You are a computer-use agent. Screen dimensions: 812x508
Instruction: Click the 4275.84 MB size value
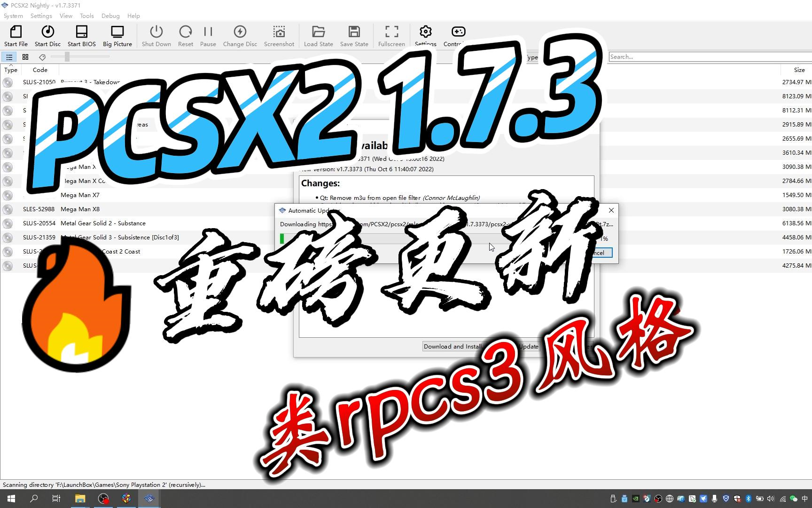(796, 265)
